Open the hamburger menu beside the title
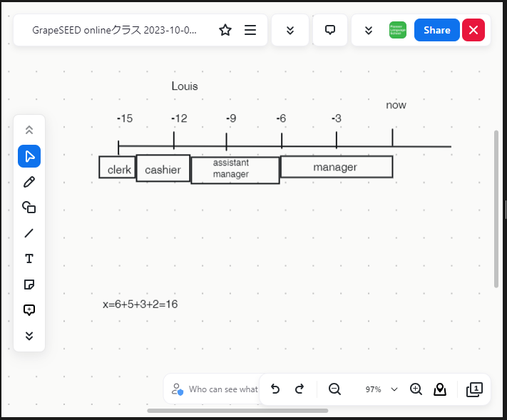This screenshot has width=507, height=420. coord(250,30)
